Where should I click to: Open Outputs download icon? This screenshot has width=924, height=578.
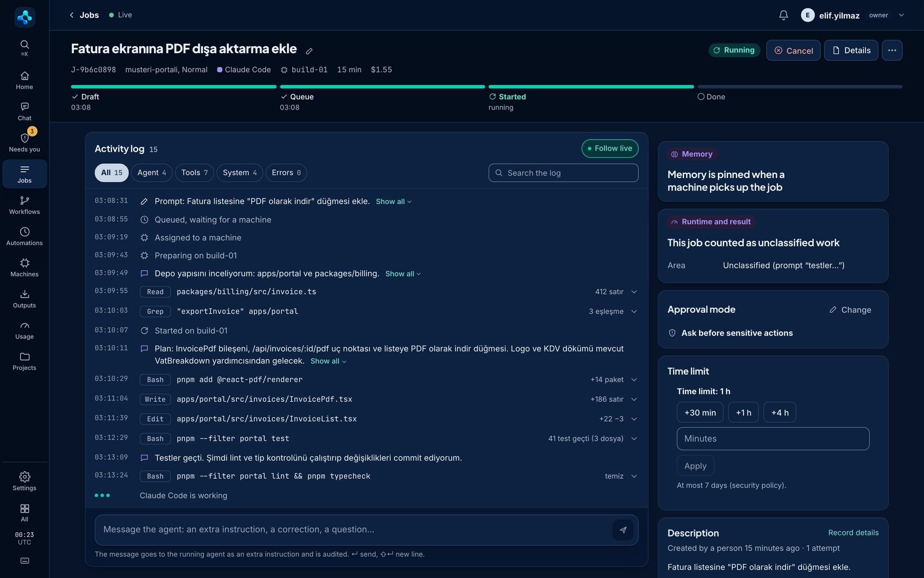click(24, 294)
